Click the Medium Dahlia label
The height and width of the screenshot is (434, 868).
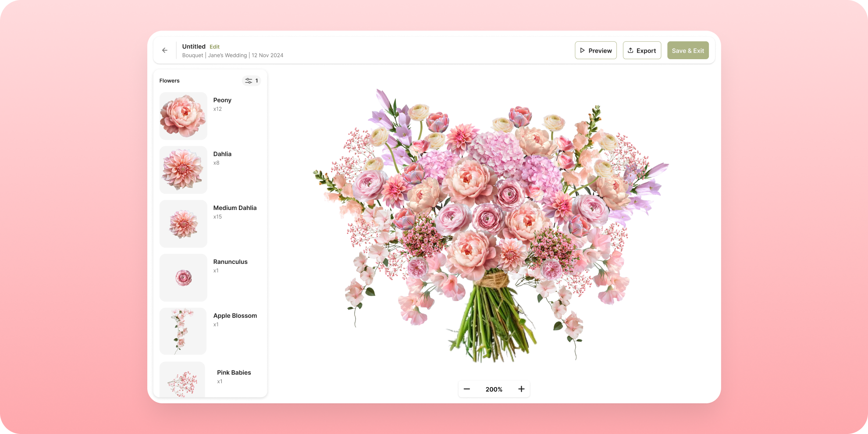[x=235, y=208]
